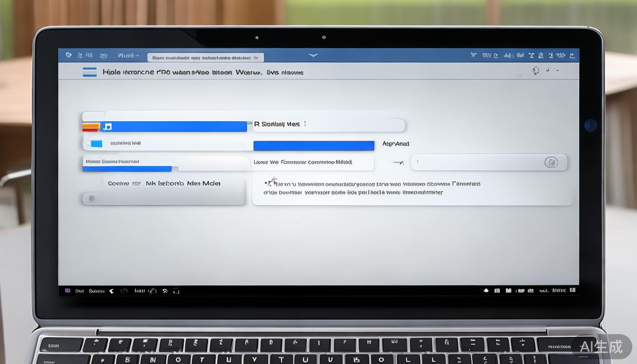Open the address bar tab in the title bar
637x364 pixels.
205,58
